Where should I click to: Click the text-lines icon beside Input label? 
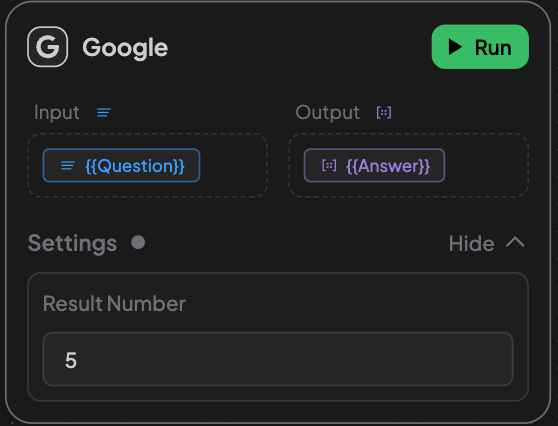coord(104,113)
